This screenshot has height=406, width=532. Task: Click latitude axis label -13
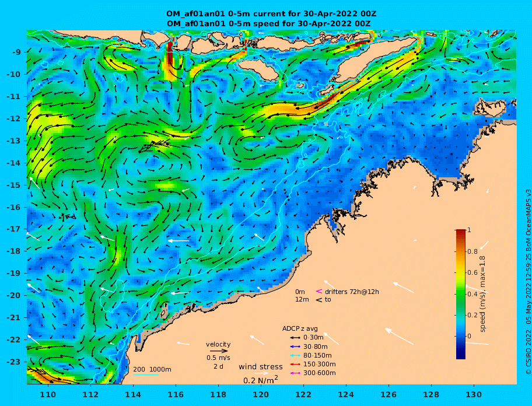14,141
